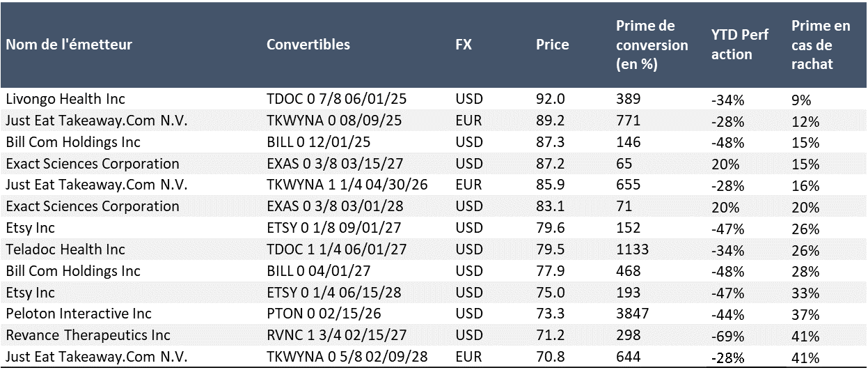Select the Convertibles column header

[x=308, y=45]
